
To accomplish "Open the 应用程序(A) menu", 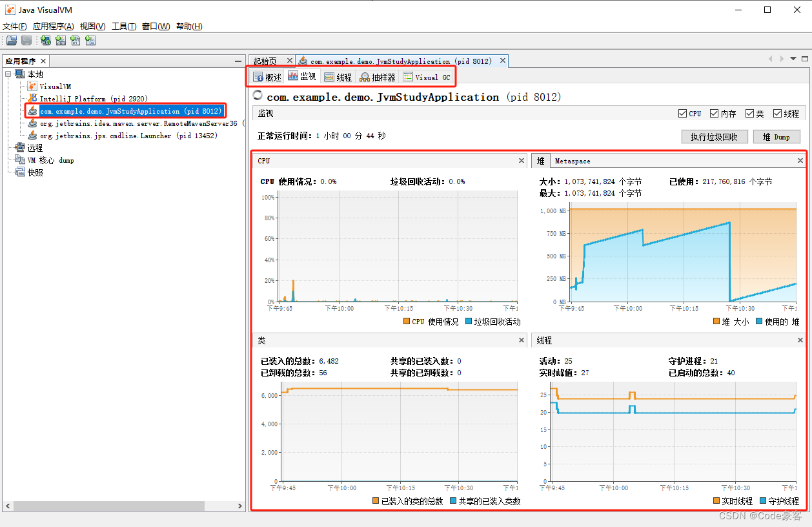I will pos(54,26).
